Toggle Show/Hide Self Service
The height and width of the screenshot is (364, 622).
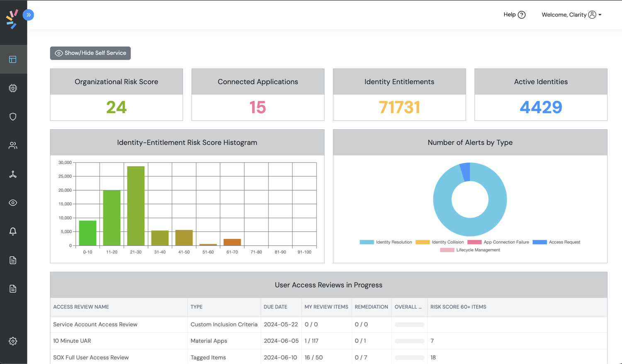point(90,53)
